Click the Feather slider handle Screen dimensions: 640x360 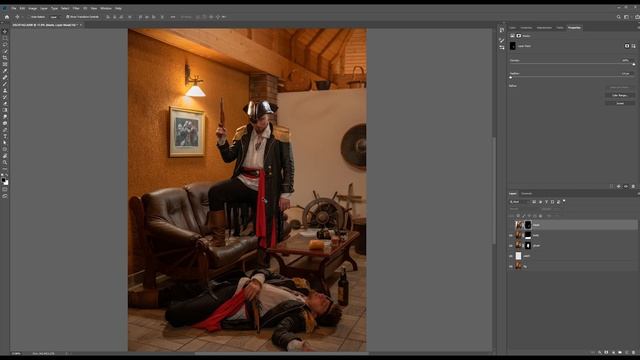511,77
